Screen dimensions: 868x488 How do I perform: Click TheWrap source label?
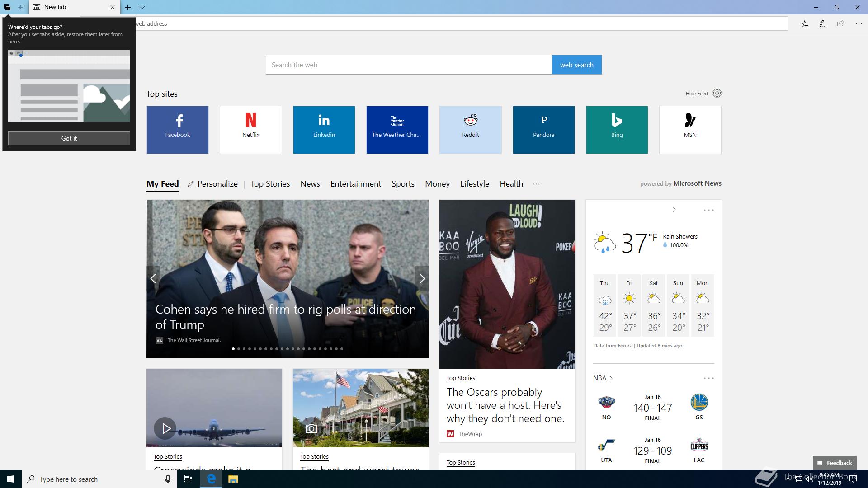[470, 434]
